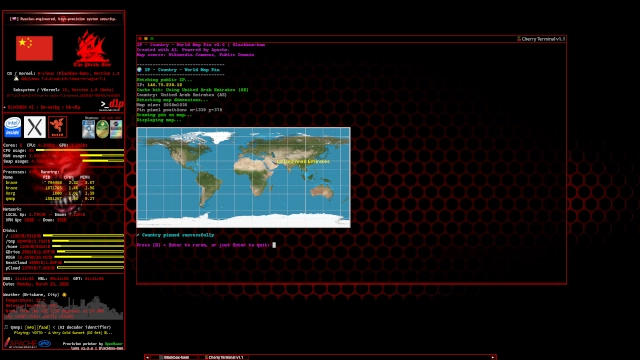Image resolution: width=640 pixels, height=360 pixels.
Task: Click the RAM usage bar
Action: click(x=102, y=156)
